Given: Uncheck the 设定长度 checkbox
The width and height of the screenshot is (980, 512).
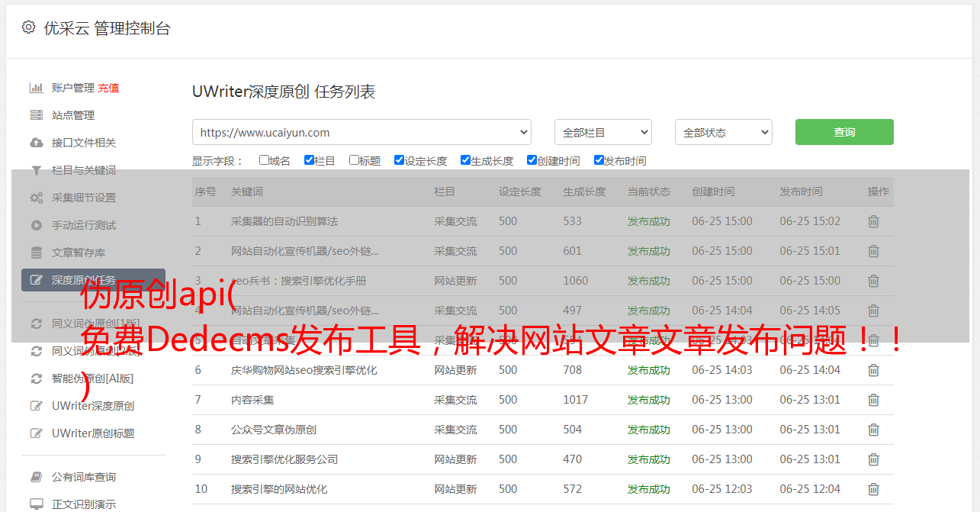Looking at the screenshot, I should tap(399, 160).
